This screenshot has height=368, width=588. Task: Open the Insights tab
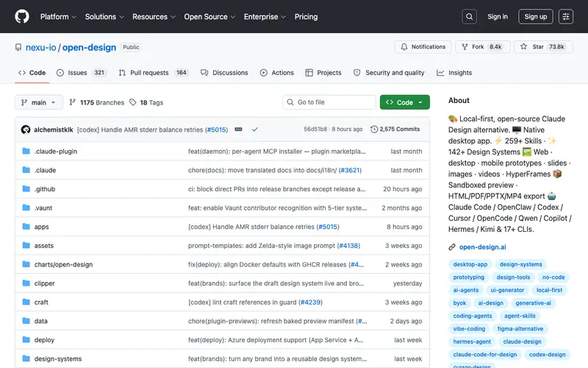[x=454, y=73]
